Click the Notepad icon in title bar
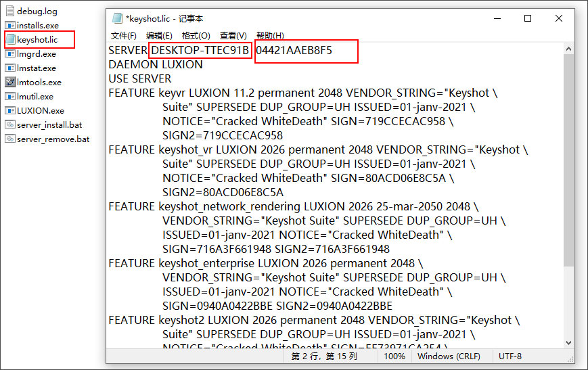Image resolution: width=588 pixels, height=370 pixels. 117,18
